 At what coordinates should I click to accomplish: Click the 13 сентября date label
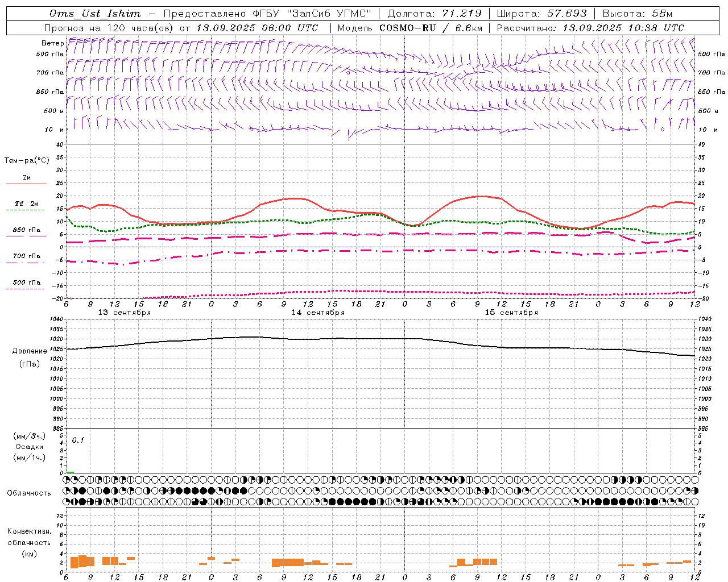tap(125, 313)
